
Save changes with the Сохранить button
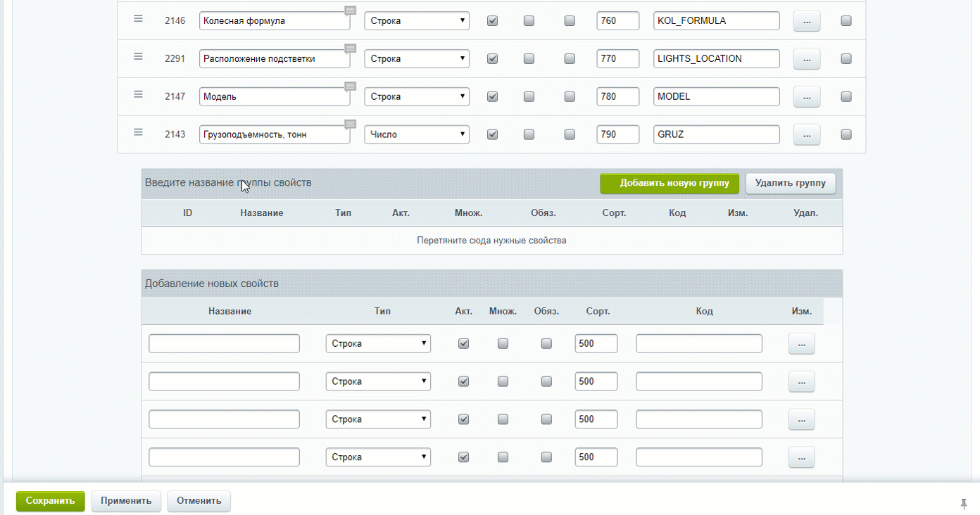click(x=51, y=501)
